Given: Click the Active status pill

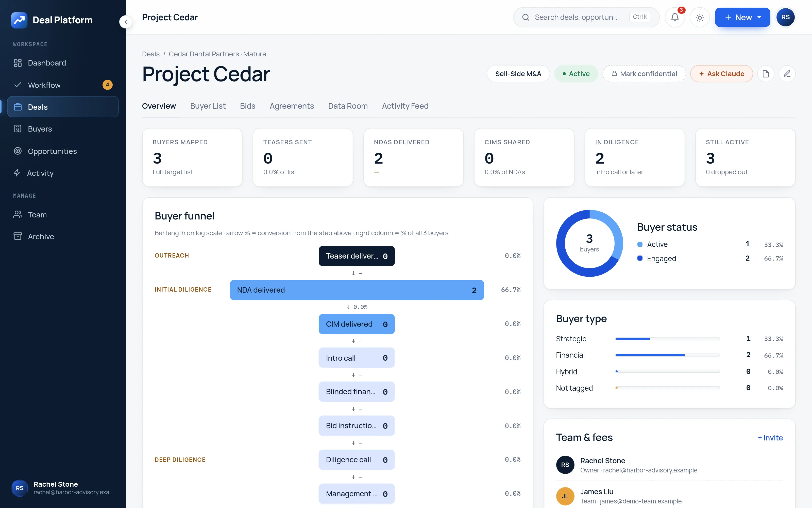Looking at the screenshot, I should tap(576, 74).
